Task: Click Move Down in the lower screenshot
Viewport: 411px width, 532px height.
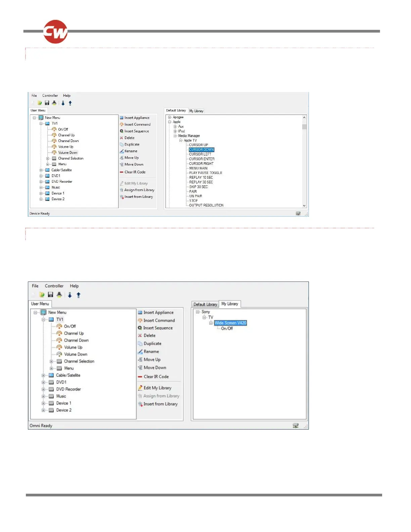Action: click(x=152, y=368)
